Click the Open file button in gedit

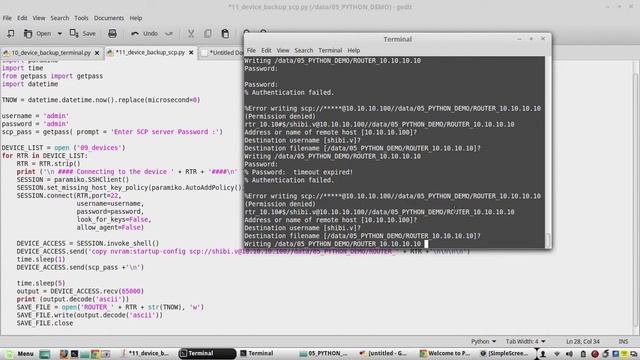coord(38,33)
